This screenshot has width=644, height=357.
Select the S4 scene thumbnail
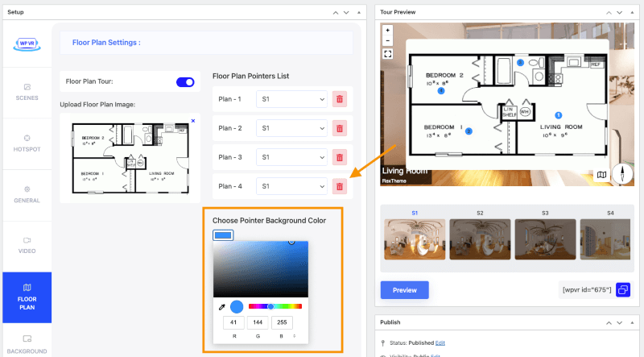point(605,239)
